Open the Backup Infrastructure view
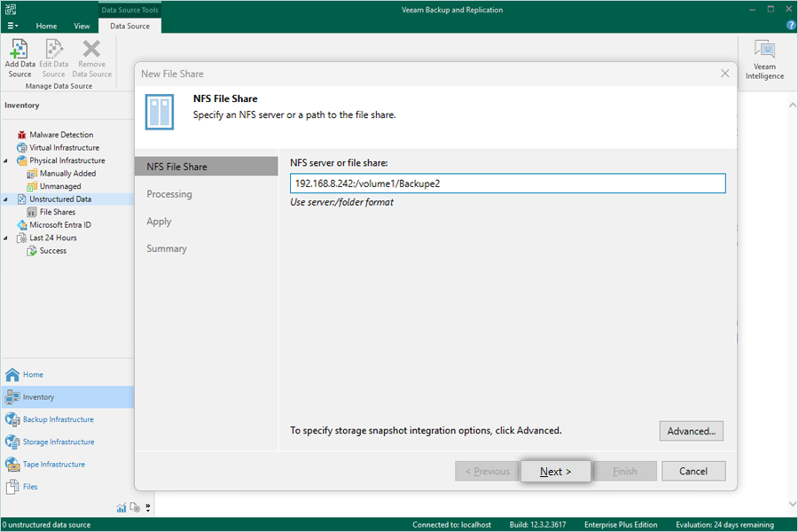The image size is (798, 532). click(x=58, y=419)
